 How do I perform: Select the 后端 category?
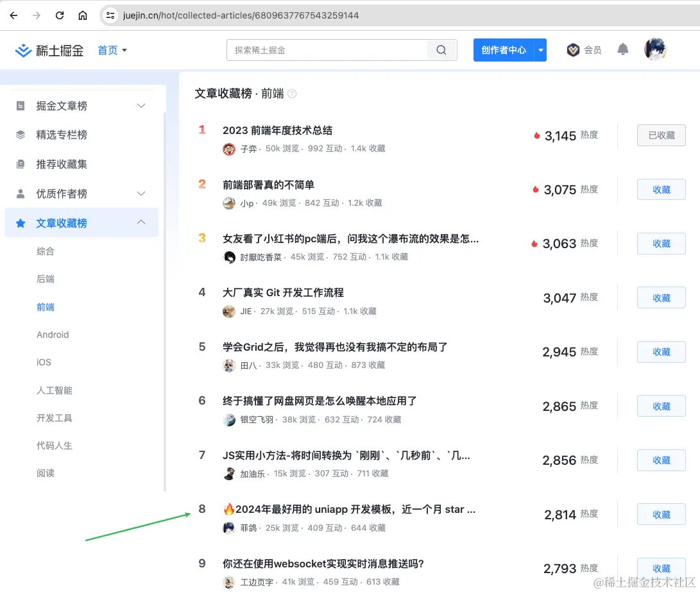click(45, 279)
